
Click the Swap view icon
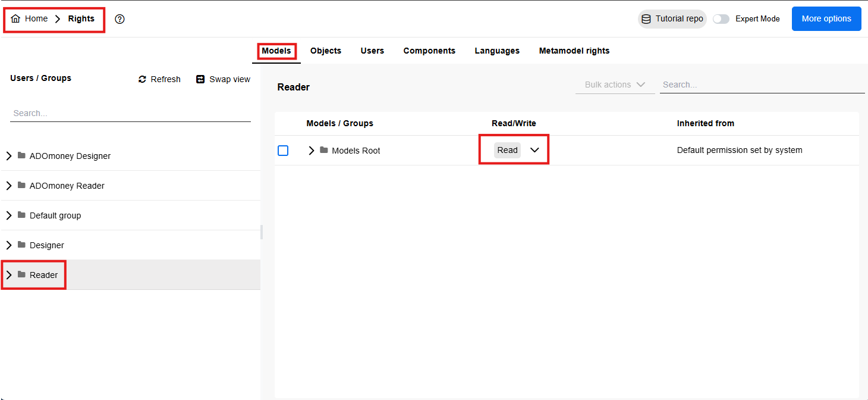(x=200, y=79)
